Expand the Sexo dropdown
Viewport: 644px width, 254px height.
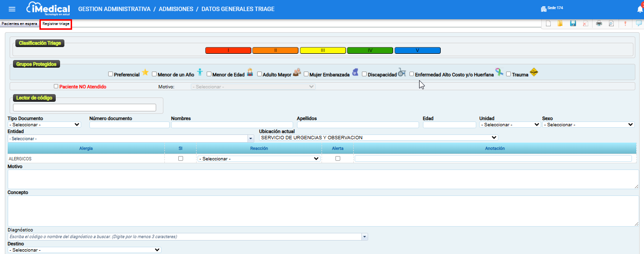click(x=588, y=125)
